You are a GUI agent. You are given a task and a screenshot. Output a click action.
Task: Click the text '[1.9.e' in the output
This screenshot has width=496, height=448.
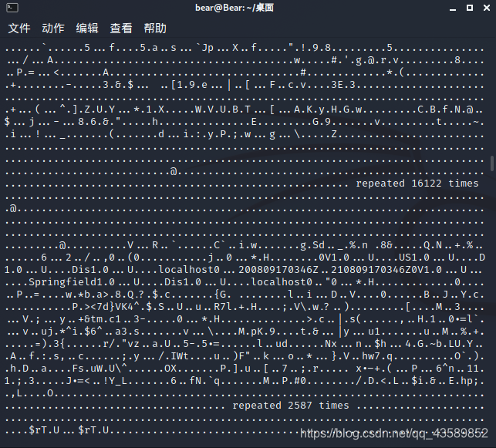click(x=189, y=85)
